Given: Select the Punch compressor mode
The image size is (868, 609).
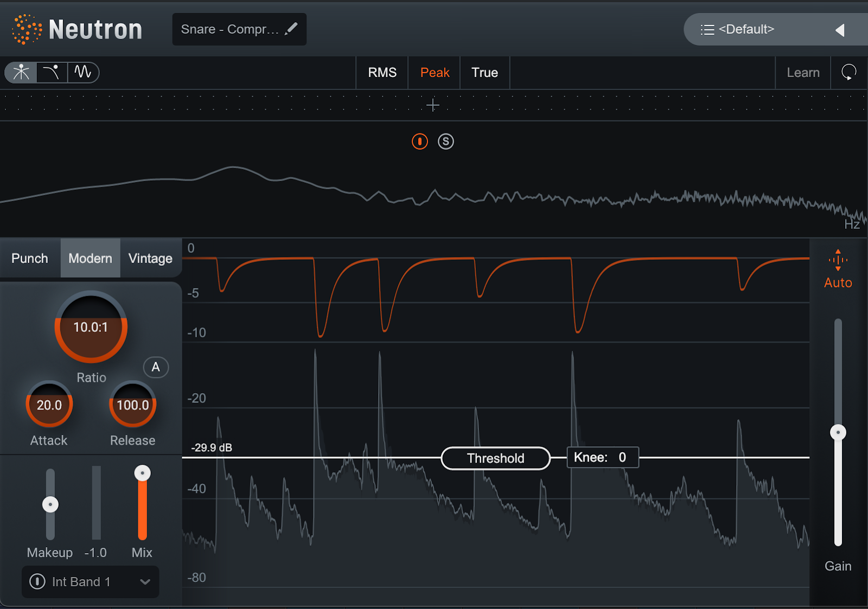Looking at the screenshot, I should (x=30, y=258).
